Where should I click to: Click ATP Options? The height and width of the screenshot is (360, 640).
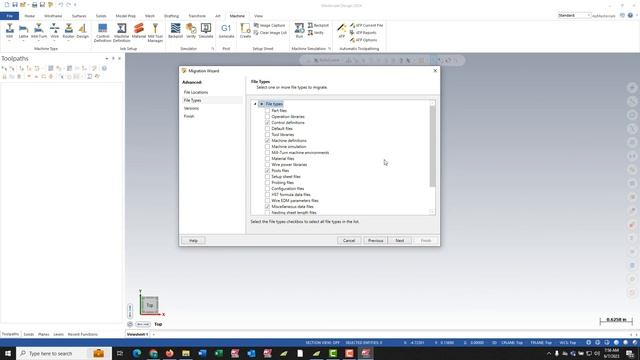tap(363, 40)
